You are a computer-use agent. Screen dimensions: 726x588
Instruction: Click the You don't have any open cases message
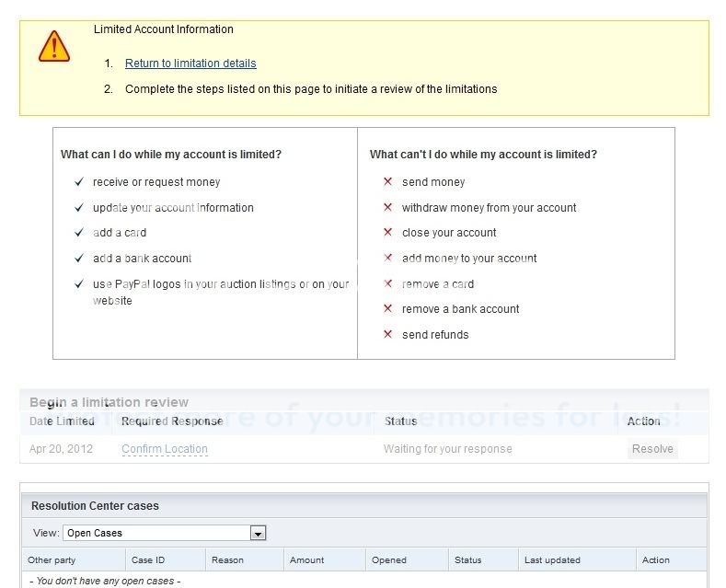105,581
